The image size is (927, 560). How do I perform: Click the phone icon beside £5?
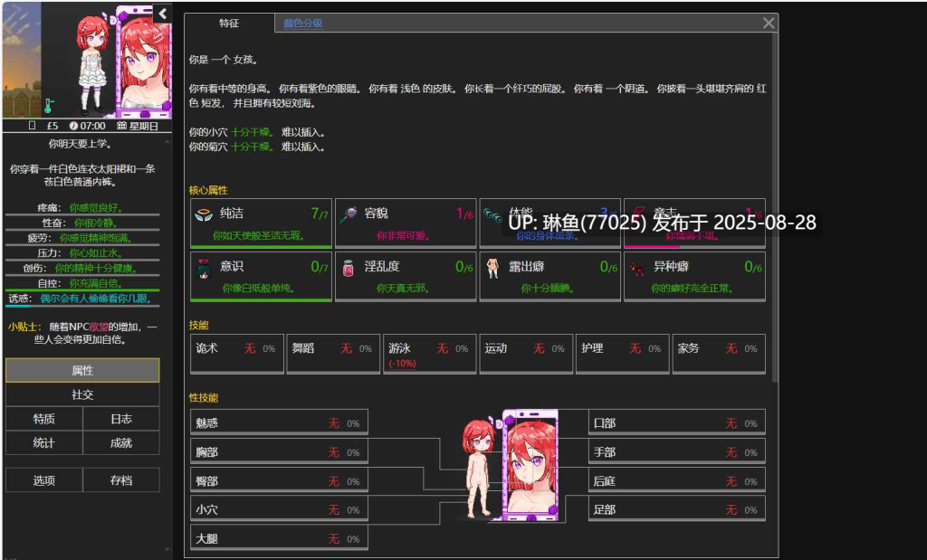(33, 126)
